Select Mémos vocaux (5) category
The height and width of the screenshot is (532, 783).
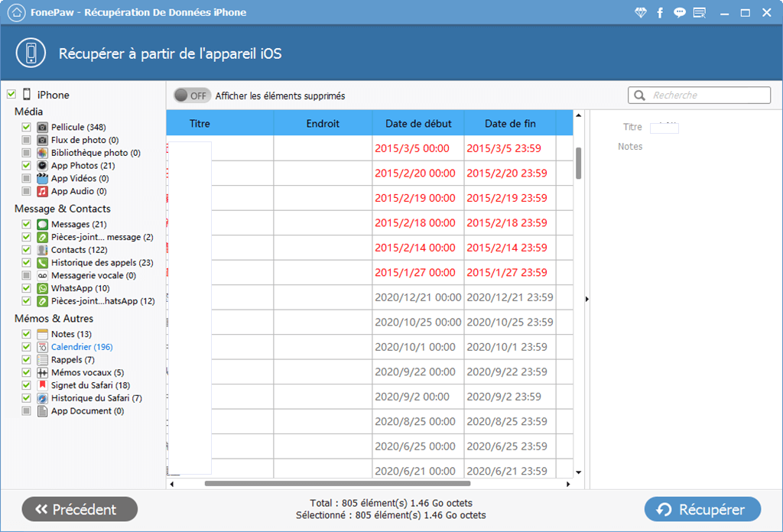coord(87,373)
